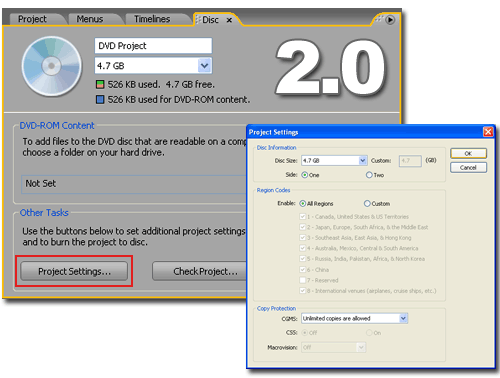Switch to the Timelines tab
Image resolution: width=500 pixels, height=378 pixels.
(152, 19)
